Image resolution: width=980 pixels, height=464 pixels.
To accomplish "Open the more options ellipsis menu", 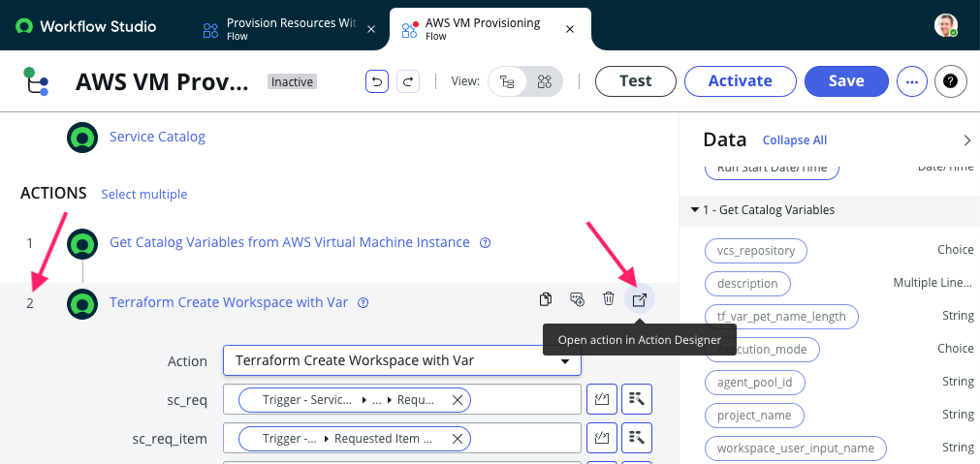I will click(x=912, y=81).
